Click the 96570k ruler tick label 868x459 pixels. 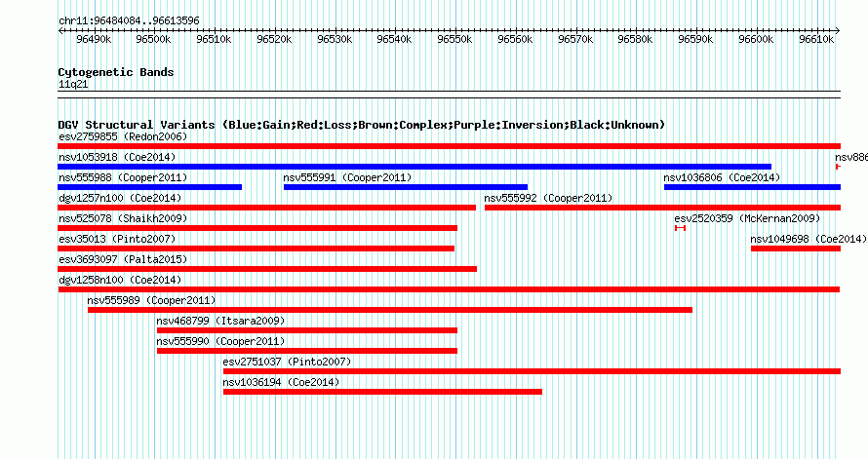tap(575, 39)
